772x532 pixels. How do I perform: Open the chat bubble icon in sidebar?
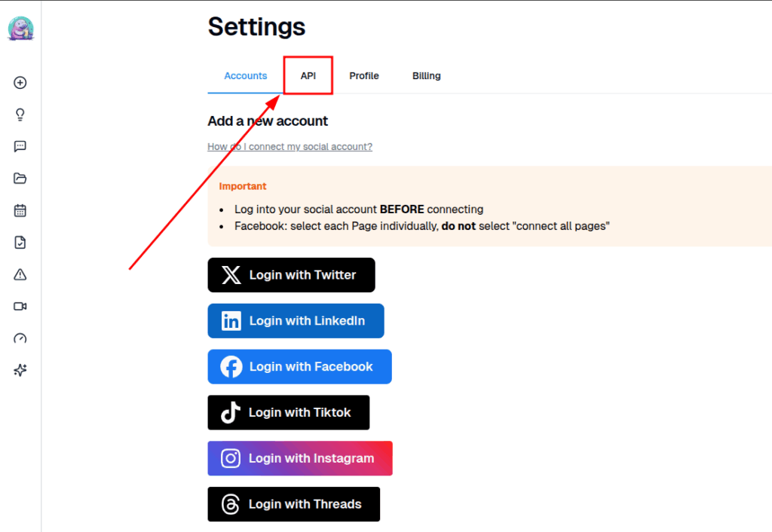(20, 147)
